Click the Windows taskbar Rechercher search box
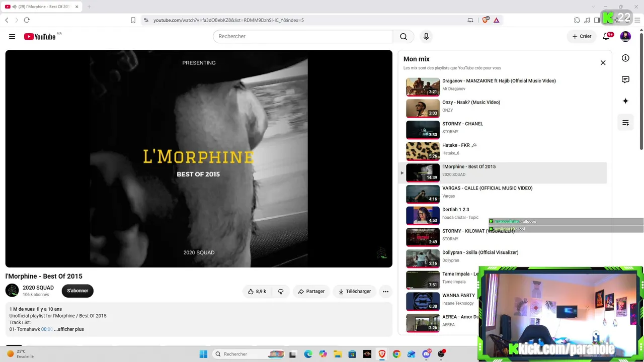The width and height of the screenshot is (644, 362). click(249, 354)
